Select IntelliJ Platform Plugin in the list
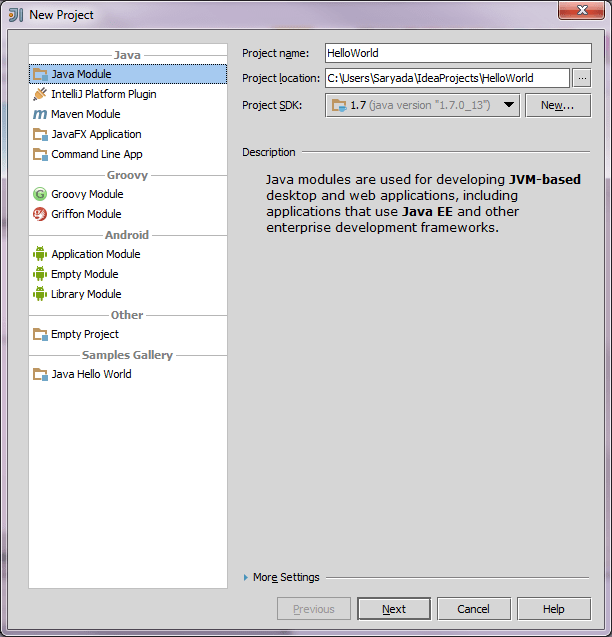 coord(128,94)
